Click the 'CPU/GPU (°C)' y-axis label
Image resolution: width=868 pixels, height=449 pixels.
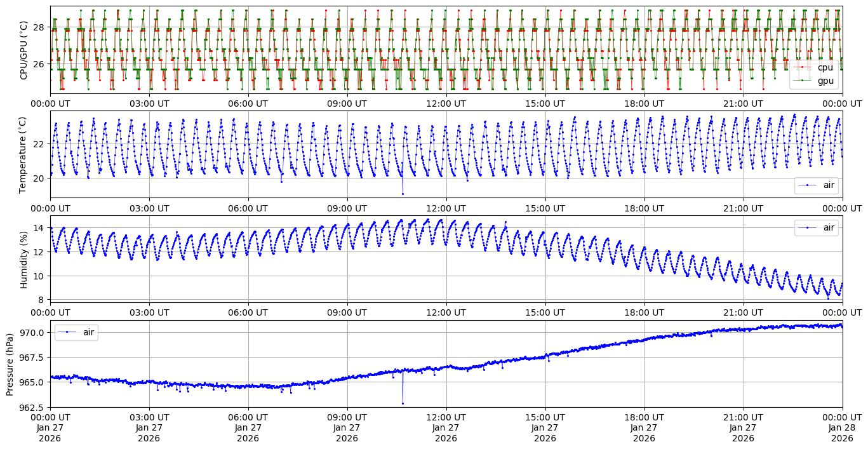coord(24,50)
